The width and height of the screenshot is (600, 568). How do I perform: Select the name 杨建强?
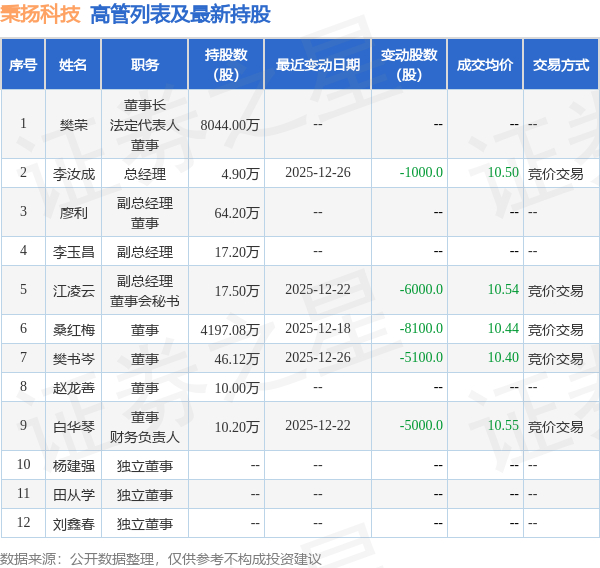coord(73,466)
